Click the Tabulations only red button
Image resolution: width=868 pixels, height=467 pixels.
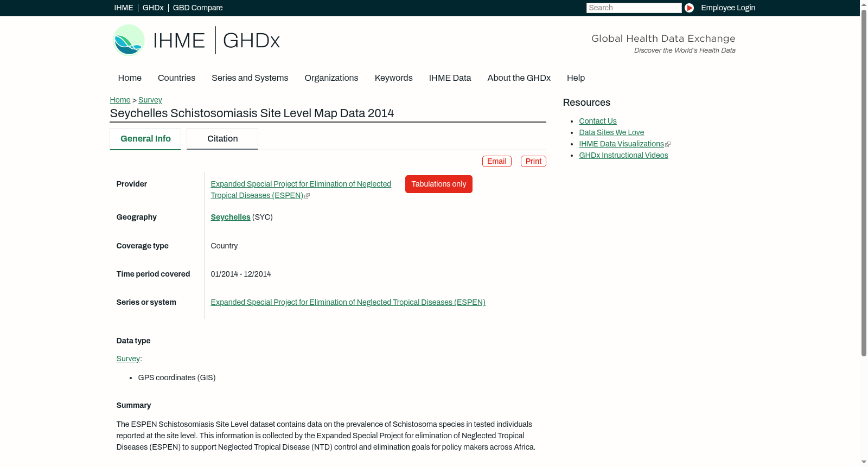pos(439,184)
